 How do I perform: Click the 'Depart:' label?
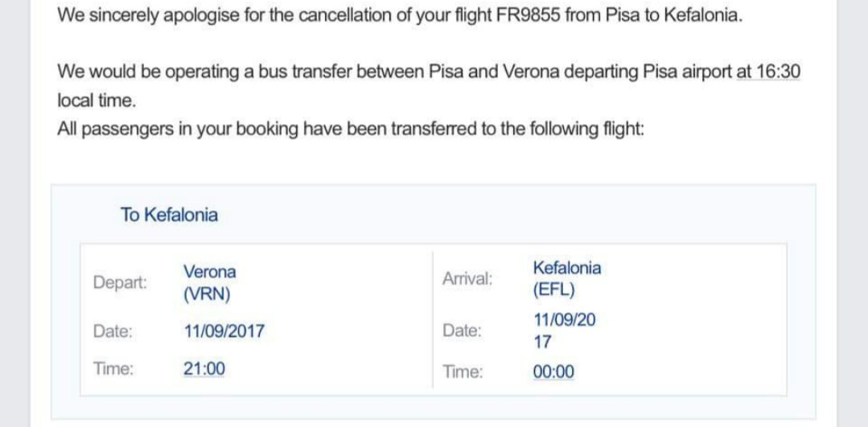click(x=120, y=283)
